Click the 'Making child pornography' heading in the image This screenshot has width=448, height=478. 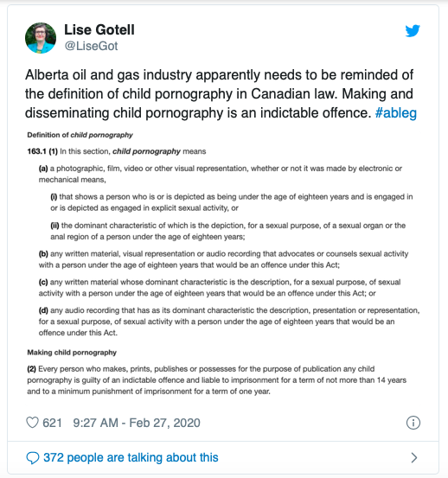tap(72, 353)
